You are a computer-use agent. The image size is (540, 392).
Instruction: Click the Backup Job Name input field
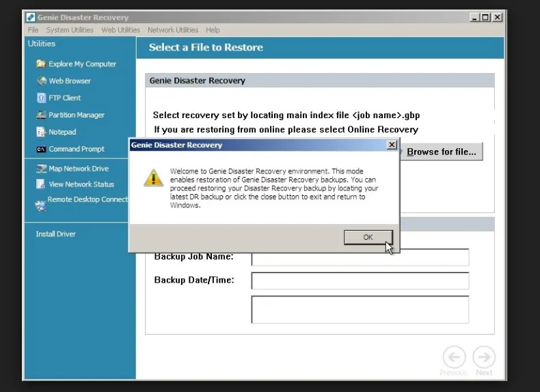(x=360, y=257)
